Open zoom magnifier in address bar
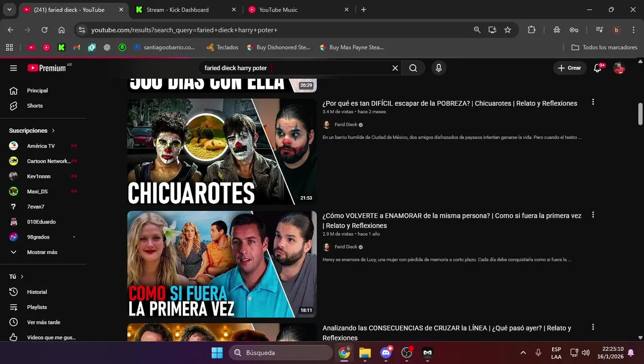Viewport: 644px width, 364px height. [477, 30]
